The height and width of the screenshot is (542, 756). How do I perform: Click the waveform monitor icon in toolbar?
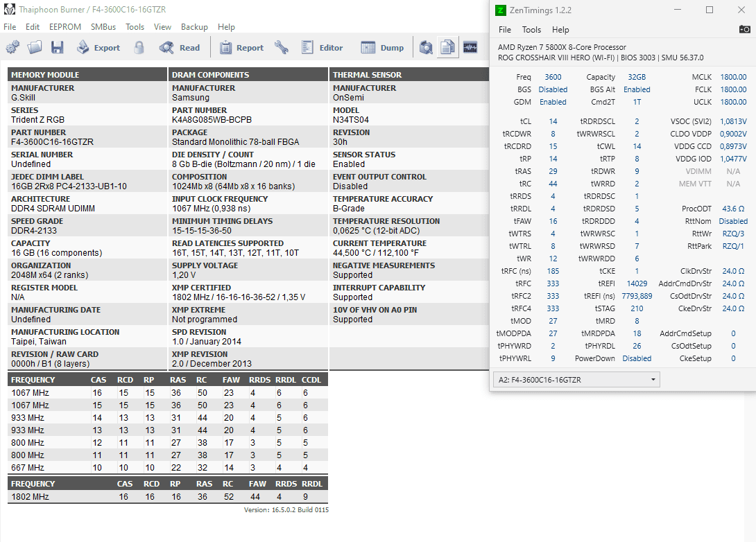point(470,47)
